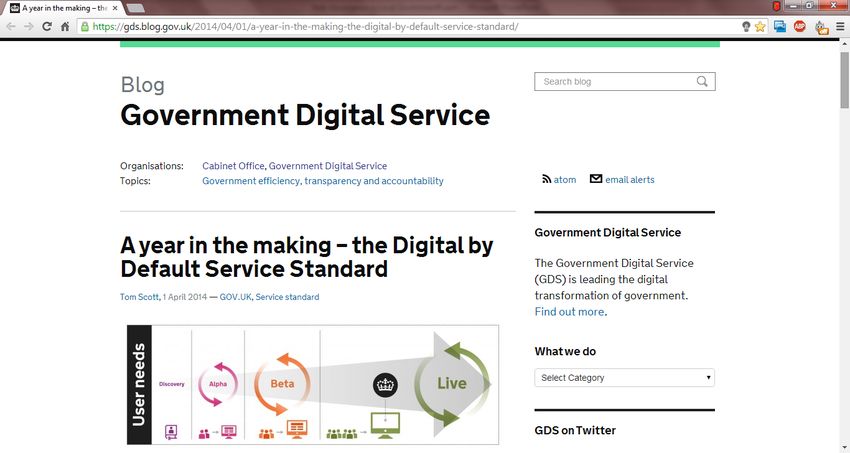Open author Tom Scott link

pos(139,297)
